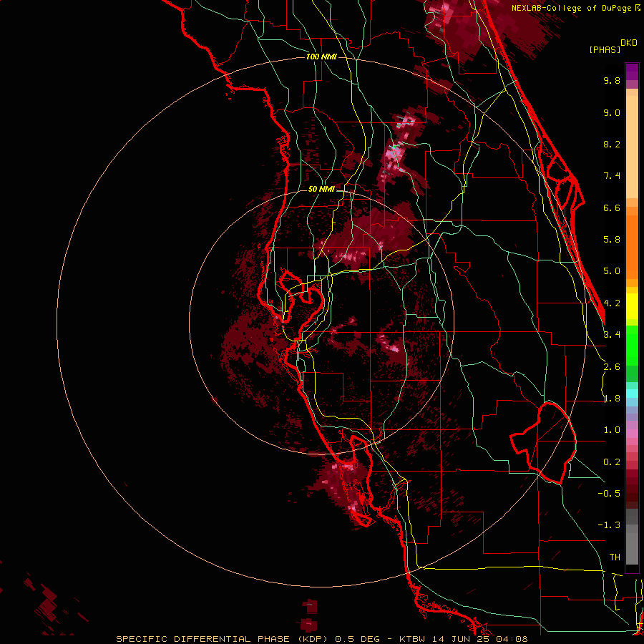
Task: Pick the purple segment atop the color bar
Action: pos(632,72)
